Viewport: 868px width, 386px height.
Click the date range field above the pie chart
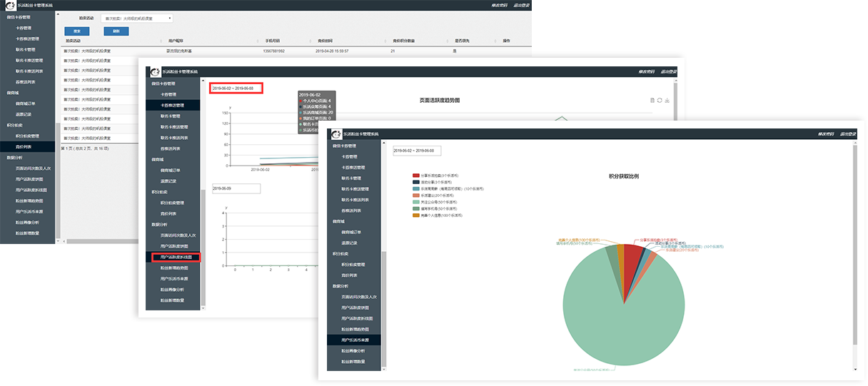417,151
